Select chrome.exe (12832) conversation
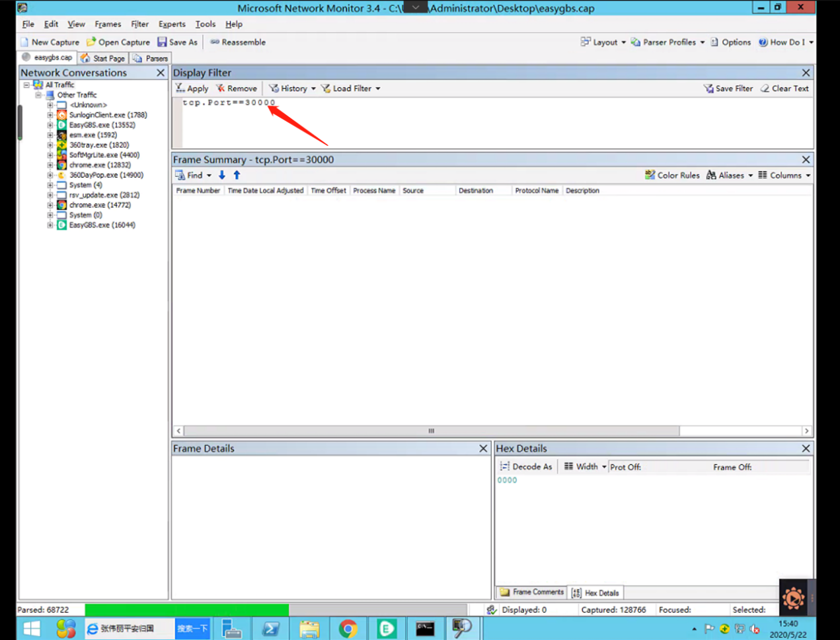Viewport: 840px width, 640px height. pos(100,165)
